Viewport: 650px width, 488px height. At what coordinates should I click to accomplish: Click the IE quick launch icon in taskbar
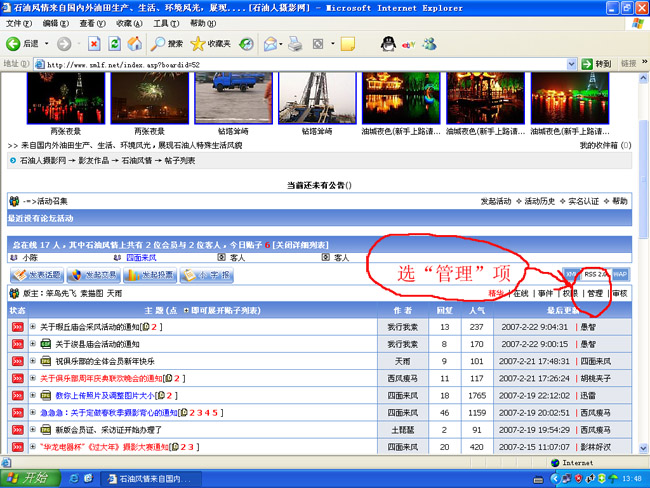tap(74, 478)
